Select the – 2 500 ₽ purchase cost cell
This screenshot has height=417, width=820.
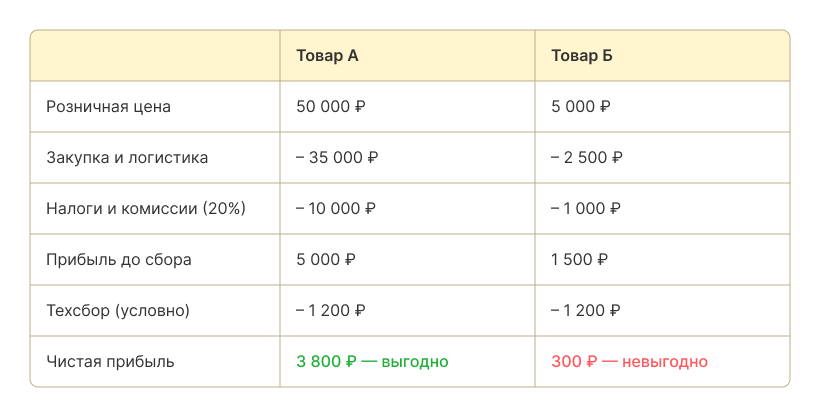click(x=587, y=158)
